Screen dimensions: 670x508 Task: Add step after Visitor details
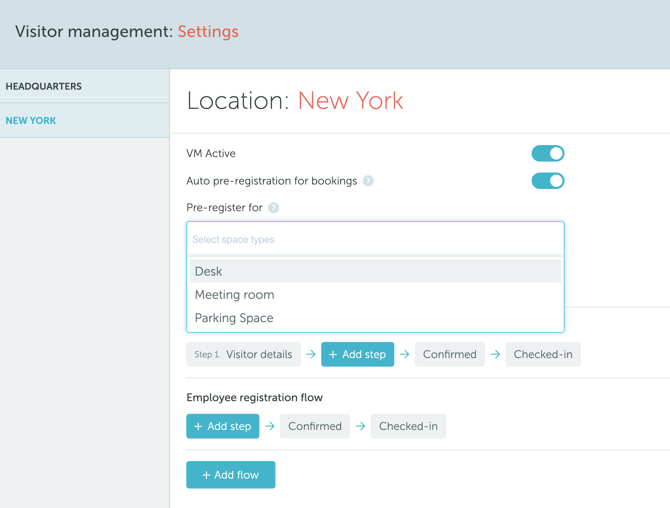coord(358,354)
